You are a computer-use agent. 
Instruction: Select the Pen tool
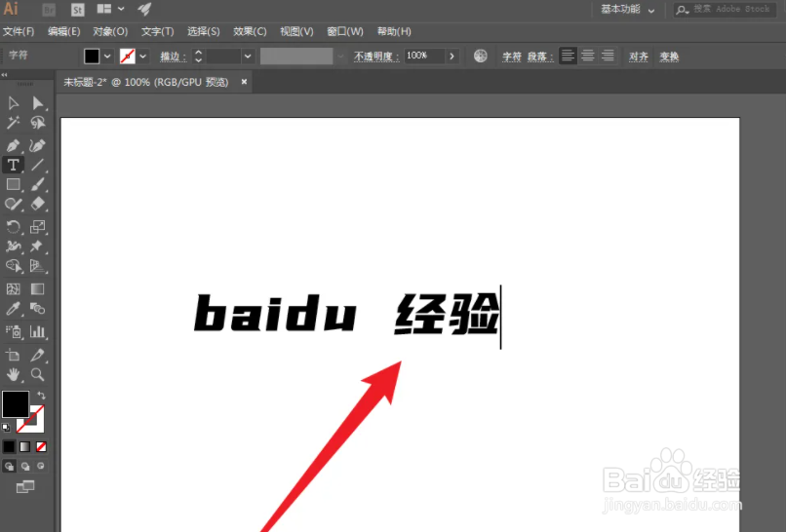[14, 145]
